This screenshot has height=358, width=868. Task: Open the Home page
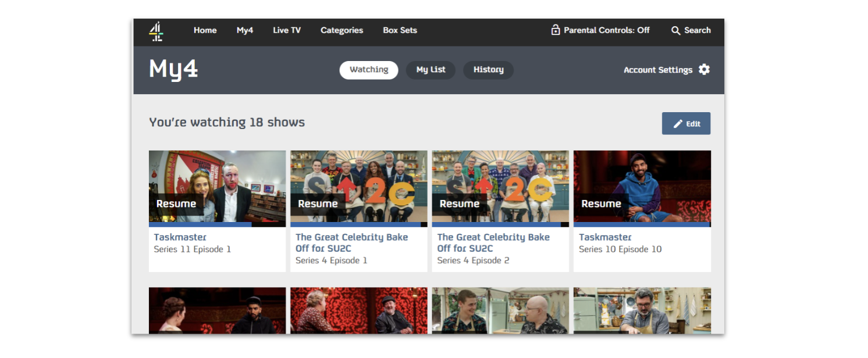[205, 30]
